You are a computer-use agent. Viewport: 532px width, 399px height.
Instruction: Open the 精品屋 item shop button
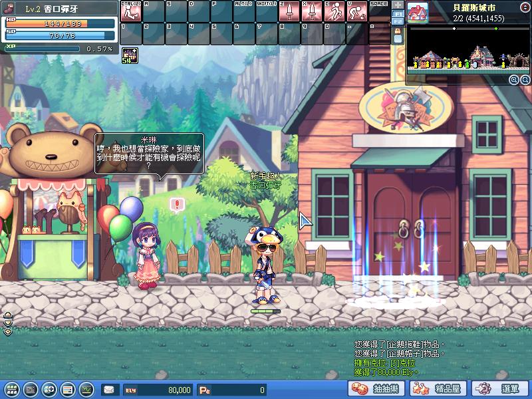438,388
